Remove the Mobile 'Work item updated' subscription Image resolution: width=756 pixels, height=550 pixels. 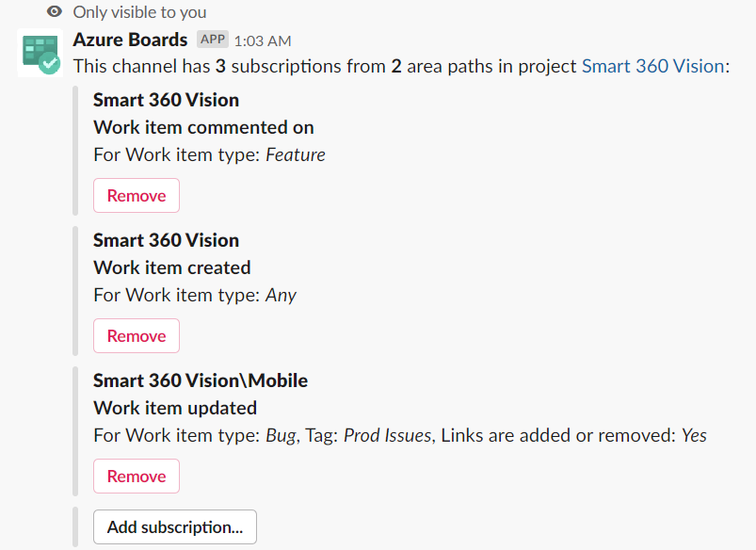(136, 476)
